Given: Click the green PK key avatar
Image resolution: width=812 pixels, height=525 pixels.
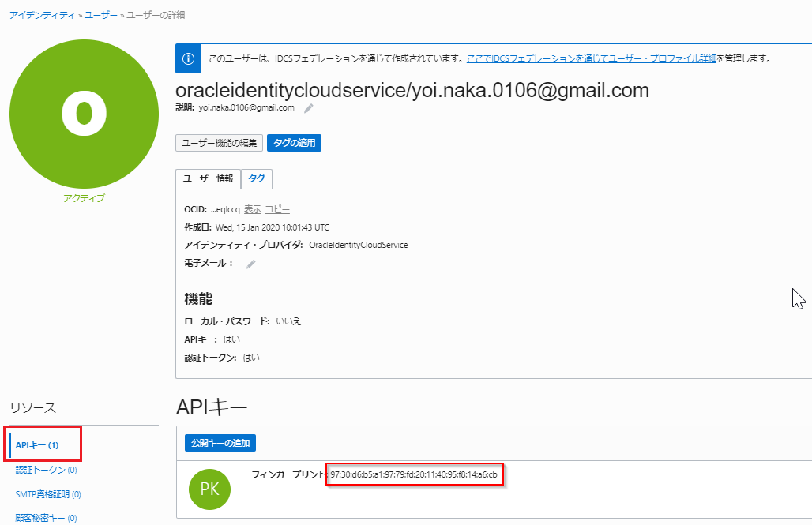Looking at the screenshot, I should pos(209,489).
